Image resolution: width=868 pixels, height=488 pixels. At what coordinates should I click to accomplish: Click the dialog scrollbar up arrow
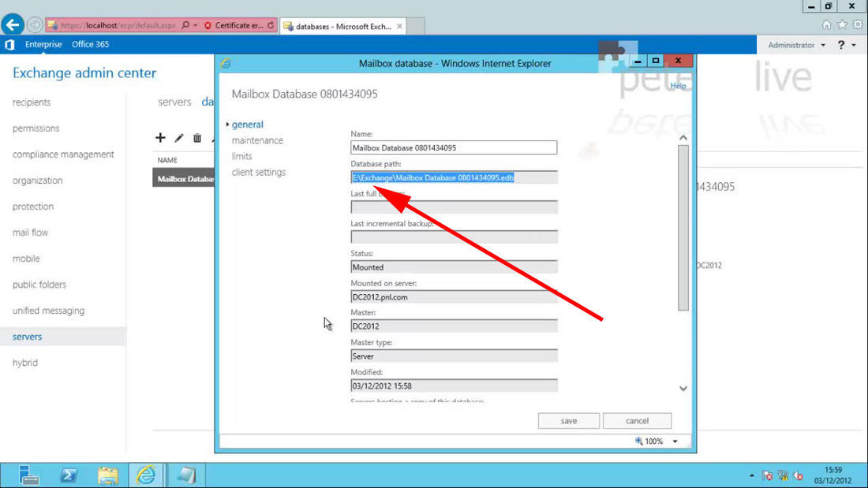(x=683, y=138)
